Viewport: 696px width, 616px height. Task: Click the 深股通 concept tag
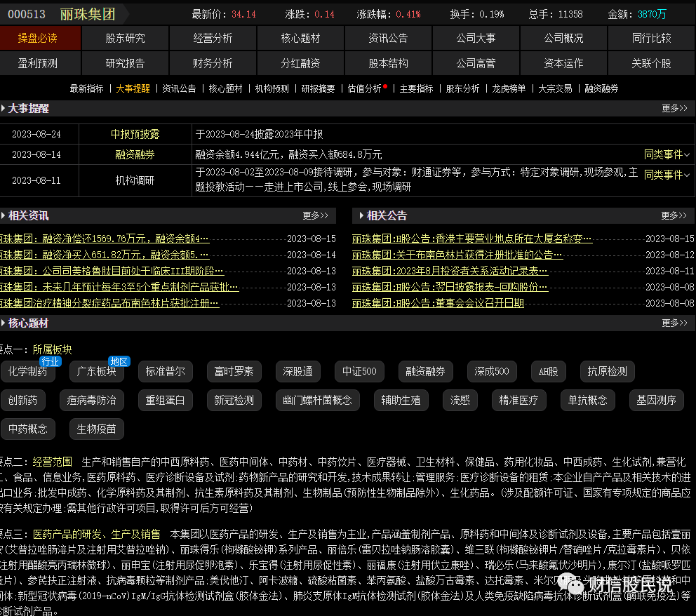[x=297, y=372]
